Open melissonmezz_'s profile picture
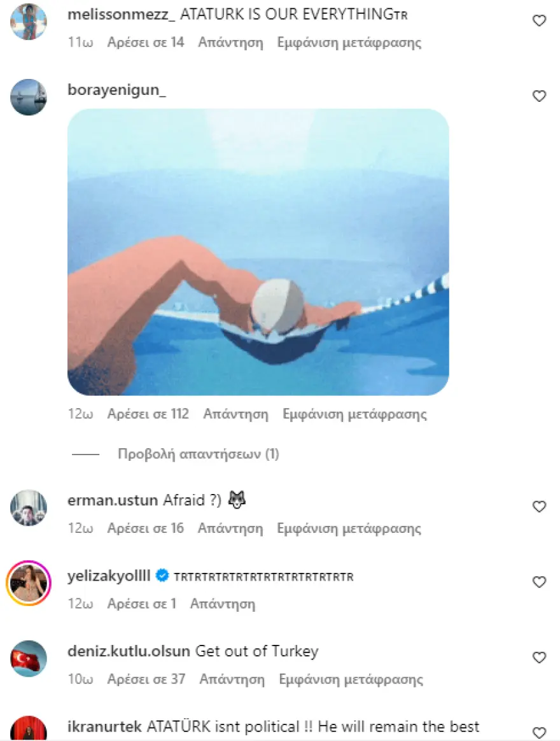The image size is (560, 741). [x=29, y=21]
